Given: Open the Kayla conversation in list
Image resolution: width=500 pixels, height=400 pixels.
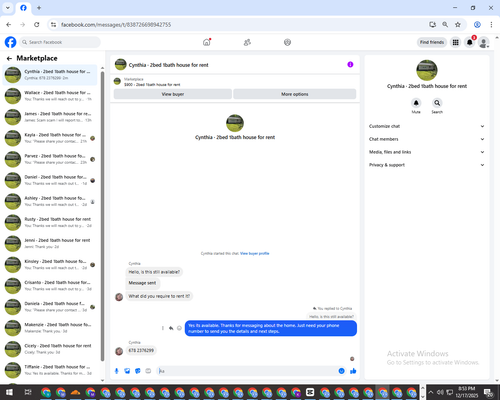Looking at the screenshot, I should point(50,138).
